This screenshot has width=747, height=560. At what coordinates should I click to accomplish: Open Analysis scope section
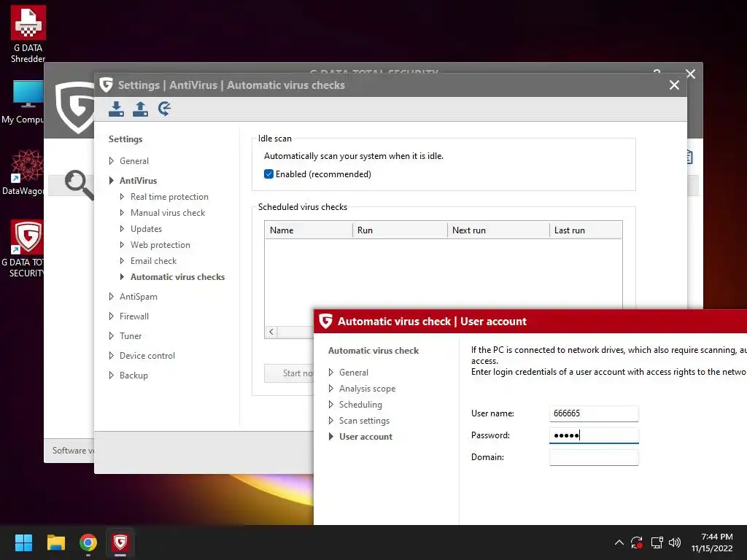coord(368,389)
